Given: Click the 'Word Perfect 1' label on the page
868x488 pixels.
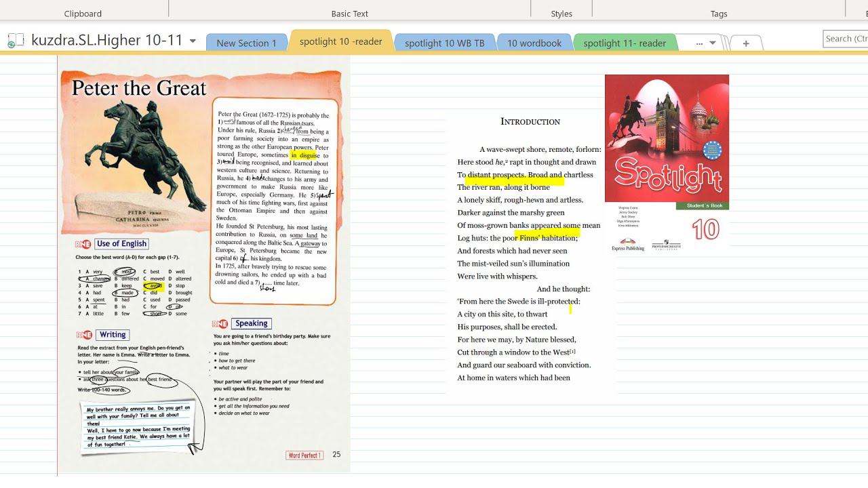Looking at the screenshot, I should point(304,455).
